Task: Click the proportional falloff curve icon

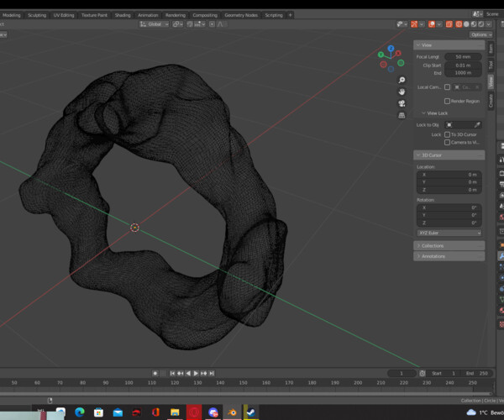Action: tap(220, 24)
